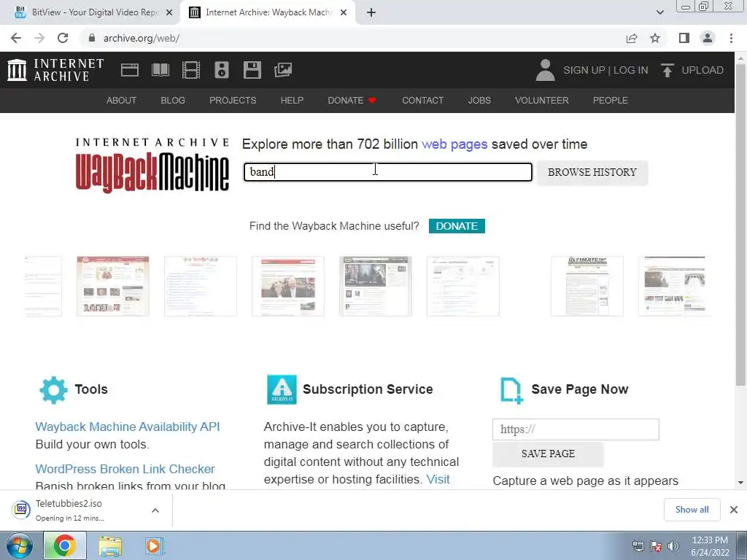Open the thumbnail showing two people photo
Viewport: 747px width, 560px height.
(x=287, y=286)
